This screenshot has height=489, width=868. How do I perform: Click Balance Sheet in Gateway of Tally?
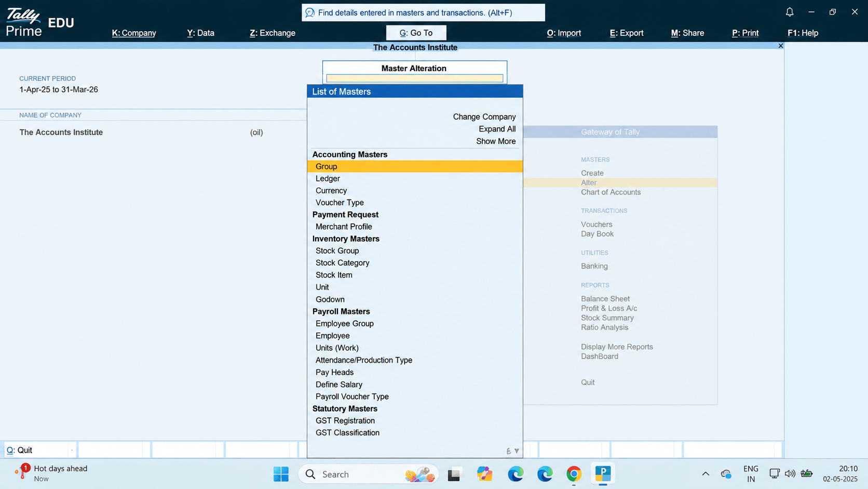pyautogui.click(x=605, y=299)
